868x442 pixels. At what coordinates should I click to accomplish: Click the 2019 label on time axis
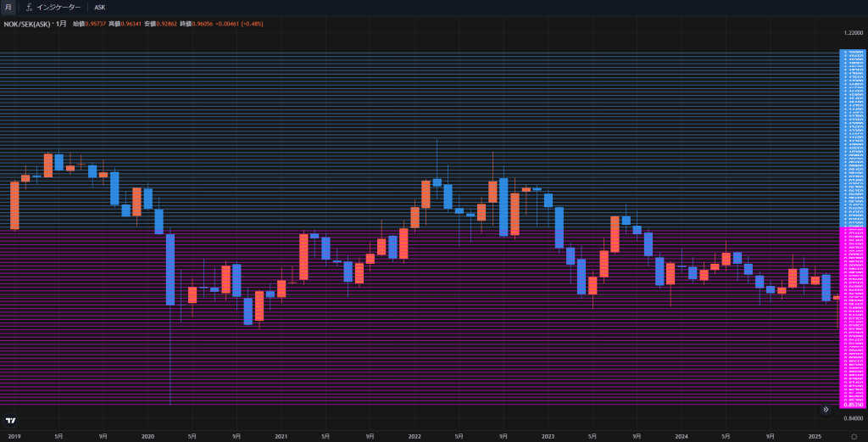point(14,436)
